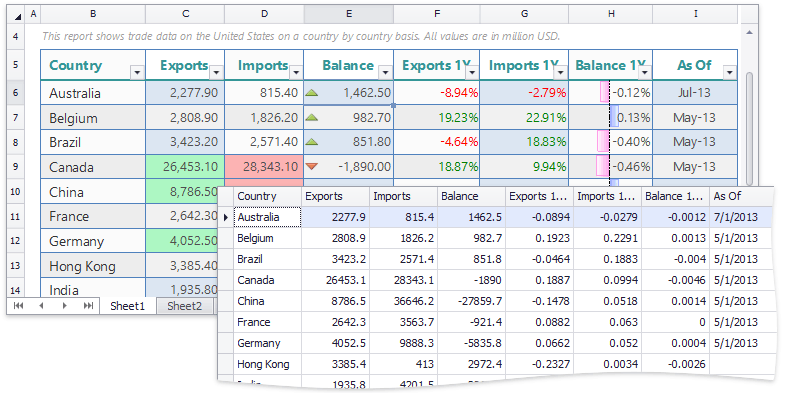The height and width of the screenshot is (393, 790).
Task: Open the Balance 1Y filter dropdown
Action: [x=645, y=73]
